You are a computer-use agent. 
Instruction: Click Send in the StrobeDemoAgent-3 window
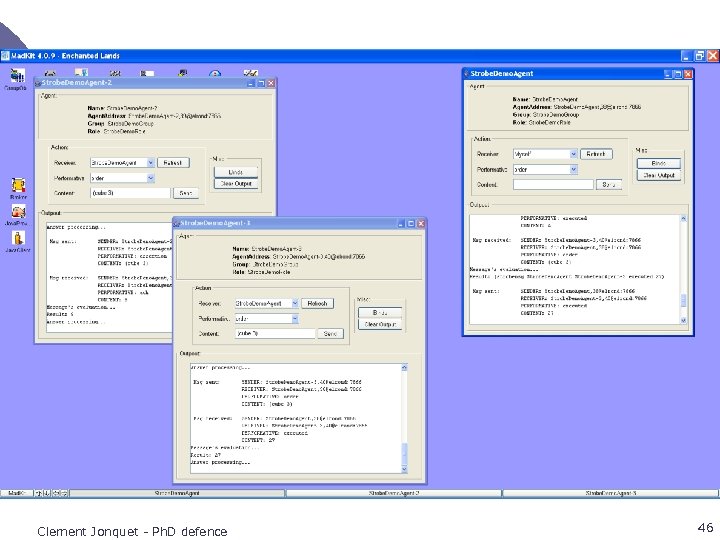pos(331,334)
